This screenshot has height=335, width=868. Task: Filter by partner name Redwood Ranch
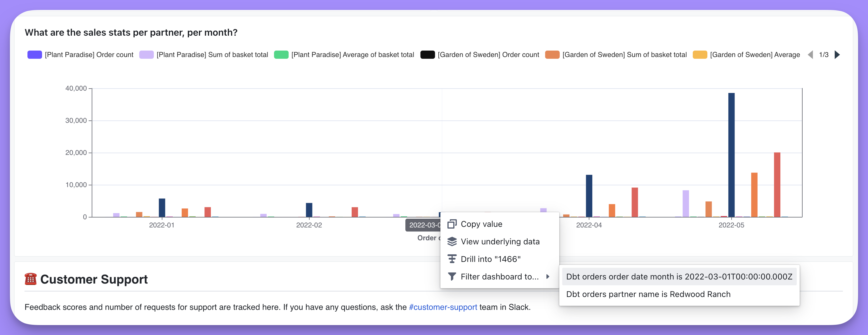pos(648,294)
